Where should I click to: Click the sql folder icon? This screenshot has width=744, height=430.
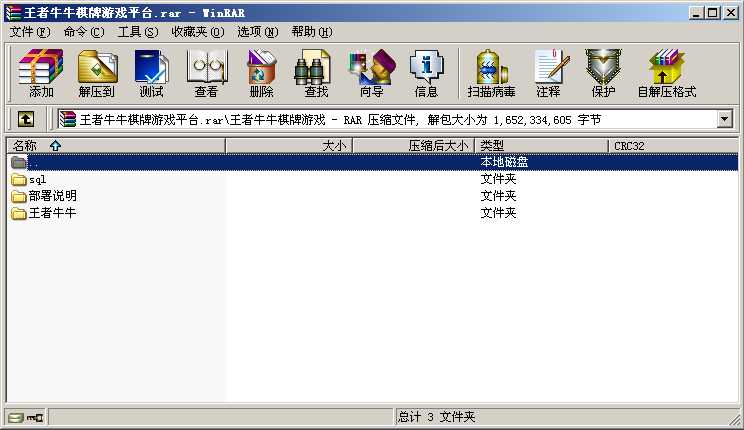tap(19, 179)
